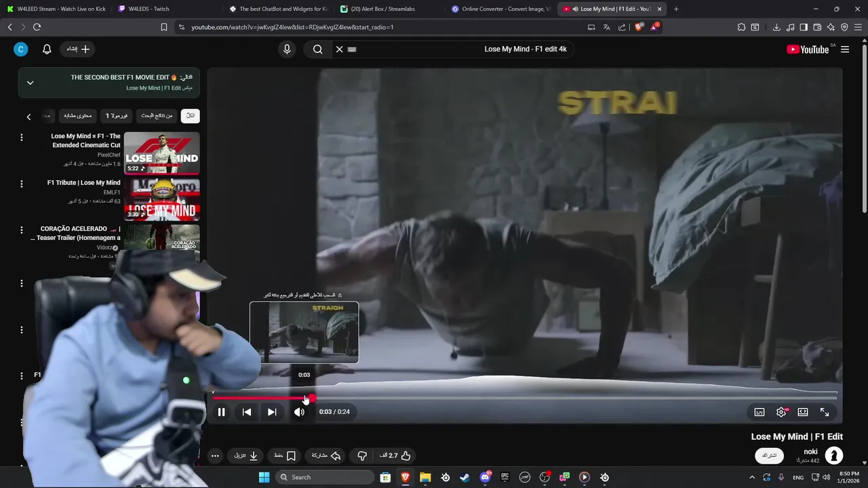This screenshot has height=488, width=868.
Task: Switch to the W4LEED Stream Kick tab
Action: click(56, 9)
